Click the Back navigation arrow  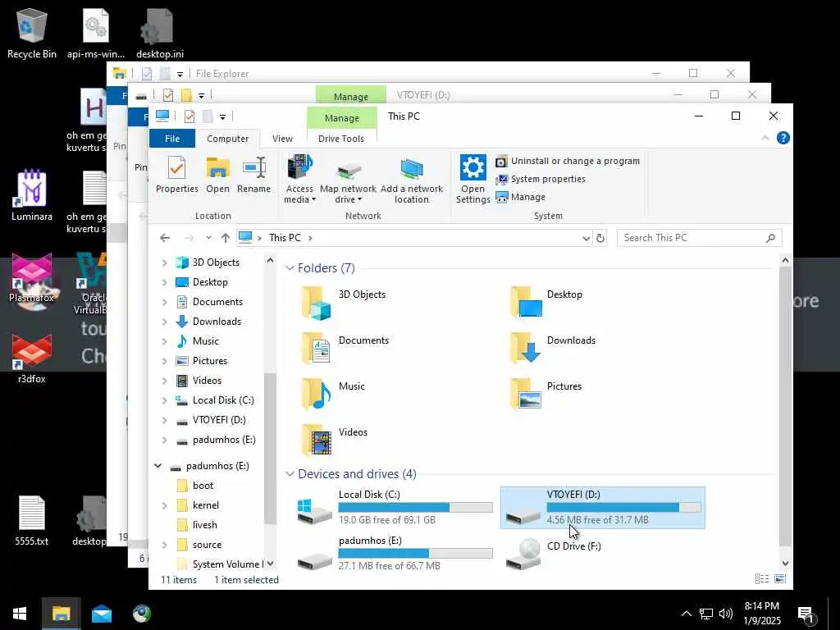[165, 238]
